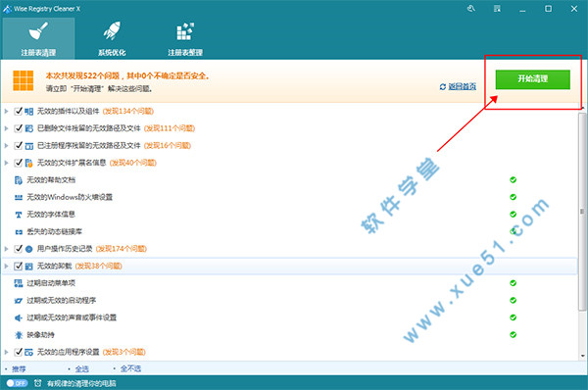588x390 pixels.
Task: Click the 无效的帮助文档 icon
Action: click(x=19, y=180)
